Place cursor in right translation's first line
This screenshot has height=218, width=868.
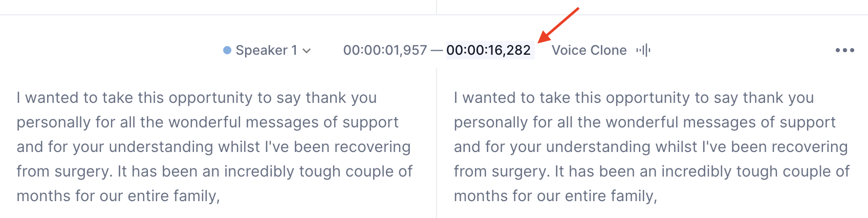tap(634, 98)
